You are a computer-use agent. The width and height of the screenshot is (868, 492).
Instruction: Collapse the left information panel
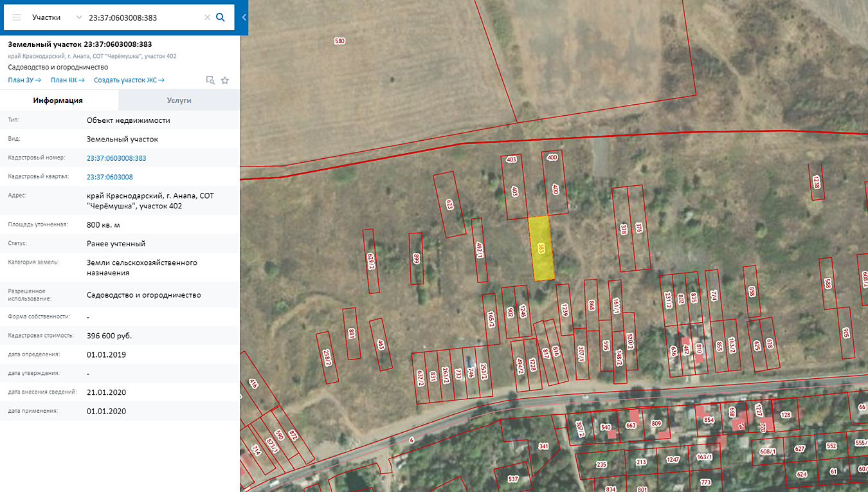[244, 17]
